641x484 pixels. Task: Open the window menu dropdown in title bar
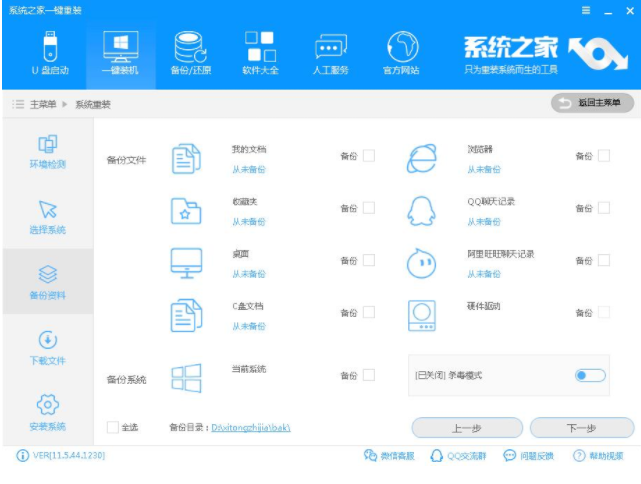click(x=582, y=11)
